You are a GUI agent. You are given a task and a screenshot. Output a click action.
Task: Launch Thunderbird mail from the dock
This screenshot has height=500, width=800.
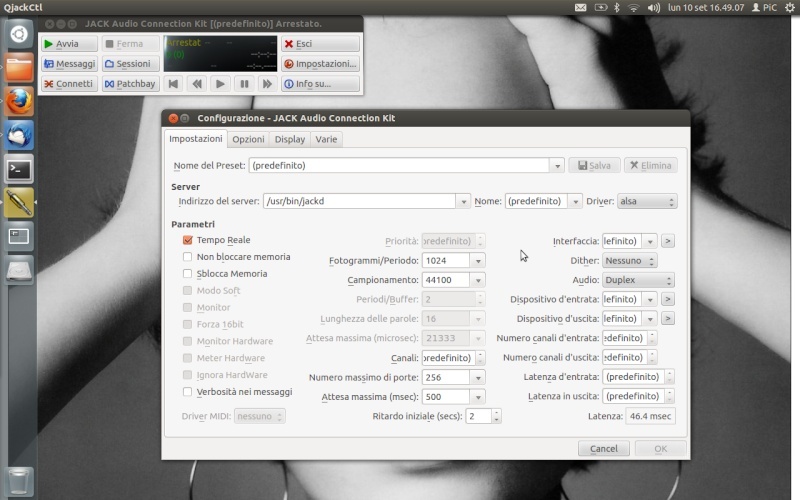coord(19,135)
